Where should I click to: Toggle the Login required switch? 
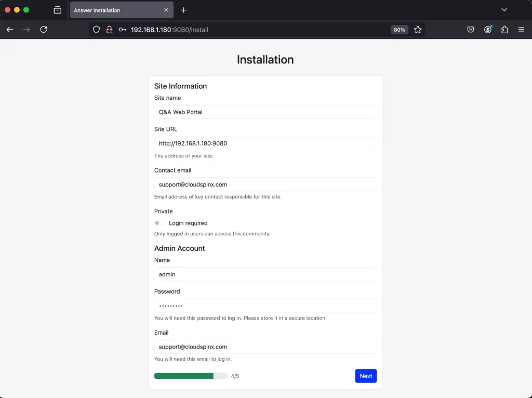point(159,223)
